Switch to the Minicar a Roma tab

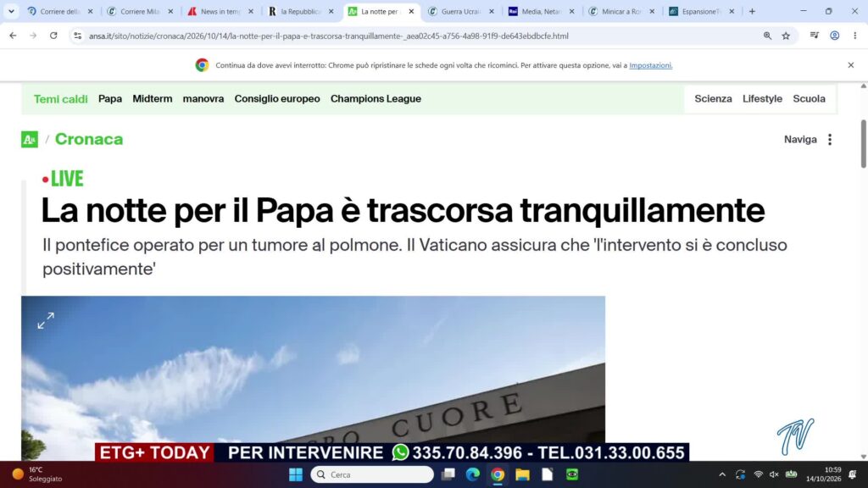pos(621,11)
